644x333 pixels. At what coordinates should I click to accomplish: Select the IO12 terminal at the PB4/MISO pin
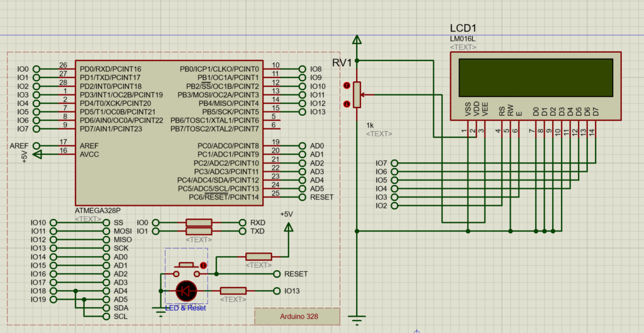tap(303, 103)
